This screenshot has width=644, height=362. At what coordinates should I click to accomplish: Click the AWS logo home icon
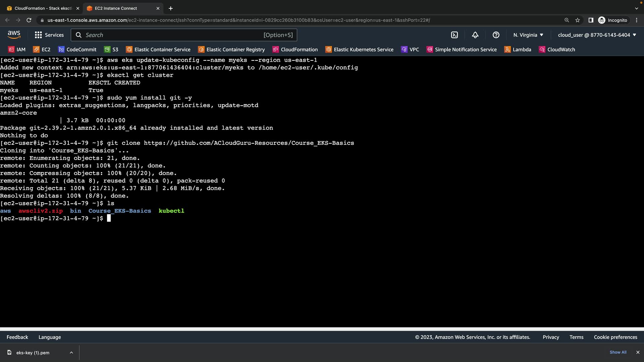pyautogui.click(x=14, y=35)
